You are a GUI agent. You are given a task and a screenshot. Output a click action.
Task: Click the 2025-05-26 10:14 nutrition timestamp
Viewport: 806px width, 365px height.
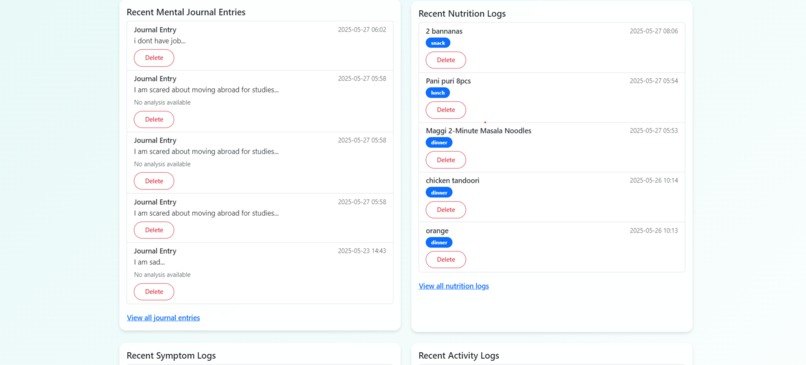coord(654,180)
